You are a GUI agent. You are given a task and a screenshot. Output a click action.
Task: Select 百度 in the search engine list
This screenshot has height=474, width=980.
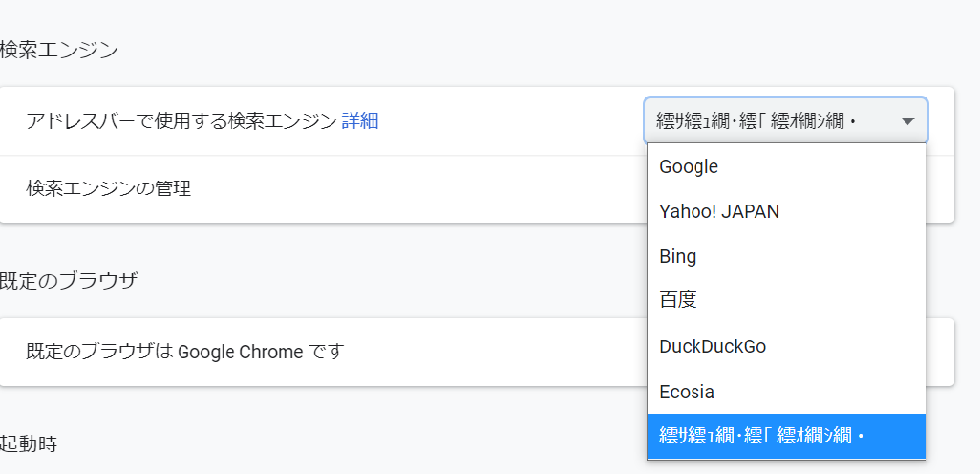(787, 301)
